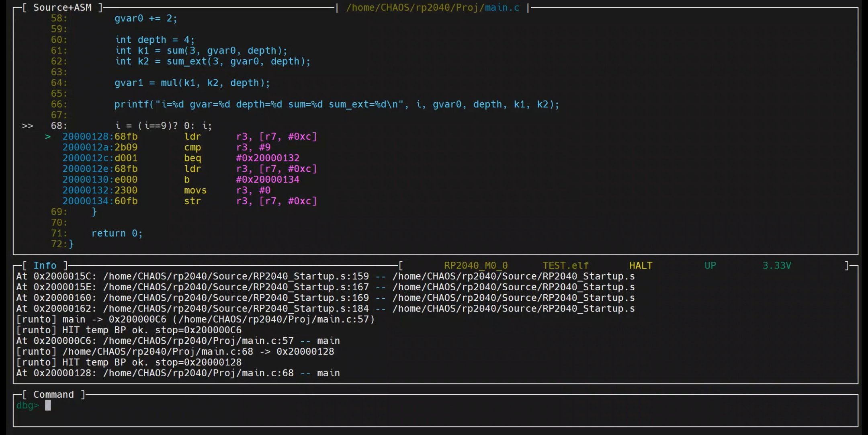Click the 'int depth = 4;' line
The height and width of the screenshot is (435, 868).
[x=154, y=40]
